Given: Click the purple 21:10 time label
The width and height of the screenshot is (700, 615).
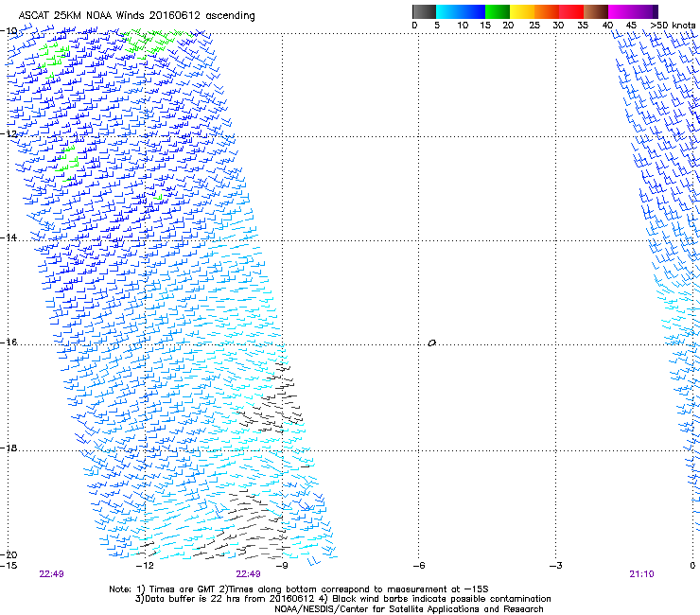Looking at the screenshot, I should tap(642, 574).
